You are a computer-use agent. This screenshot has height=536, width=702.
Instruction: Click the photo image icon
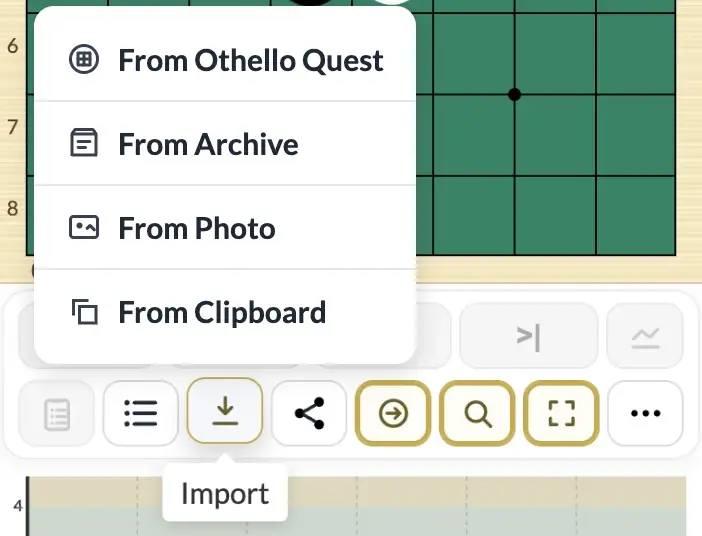click(84, 227)
